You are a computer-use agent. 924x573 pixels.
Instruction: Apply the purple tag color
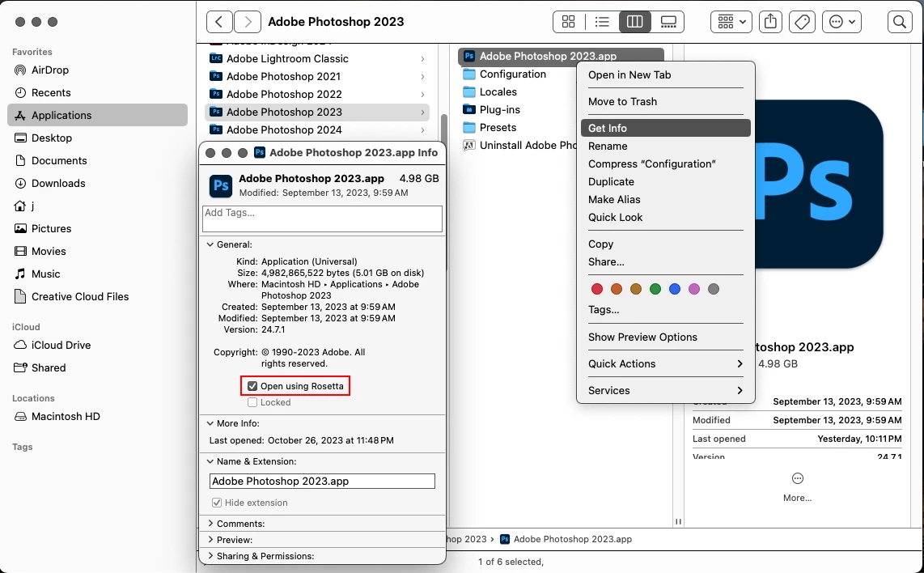[694, 289]
